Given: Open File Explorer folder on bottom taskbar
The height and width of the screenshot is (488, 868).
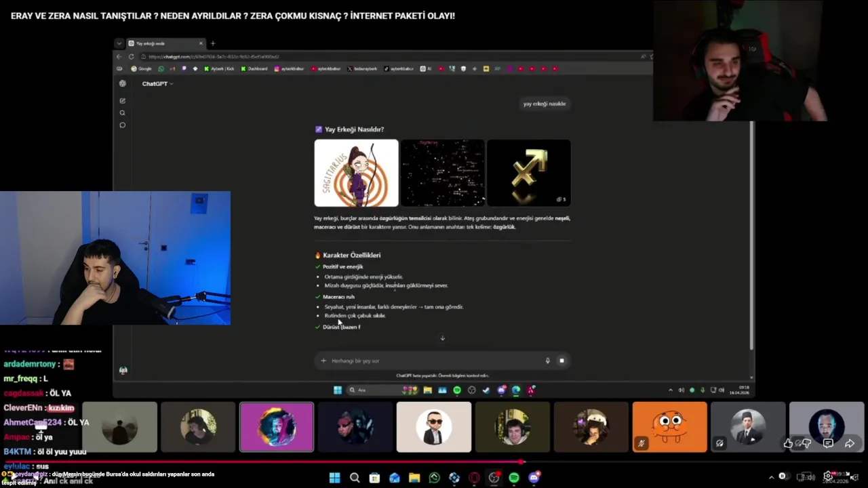Looking at the screenshot, I should (x=414, y=478).
